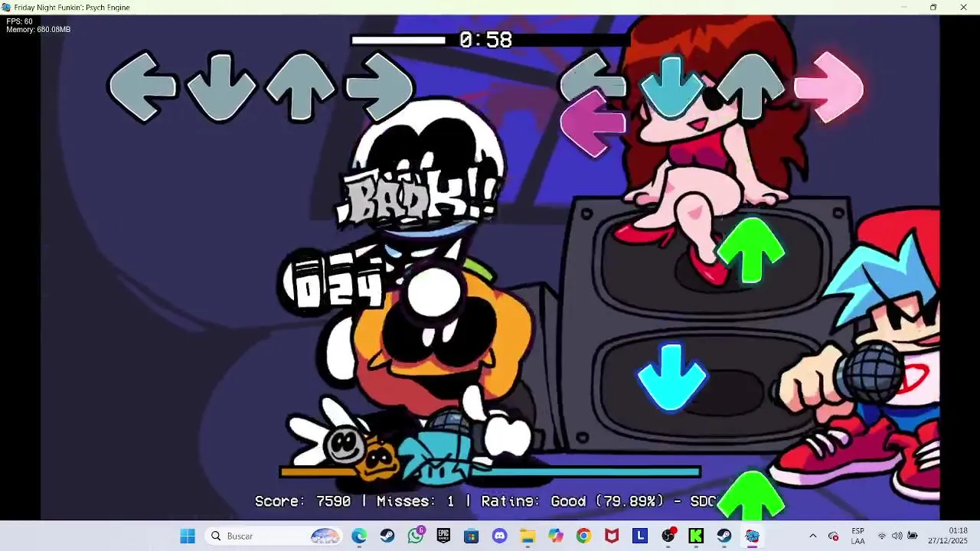
Task: Open Epic Games Launcher from the taskbar
Action: pos(443,536)
